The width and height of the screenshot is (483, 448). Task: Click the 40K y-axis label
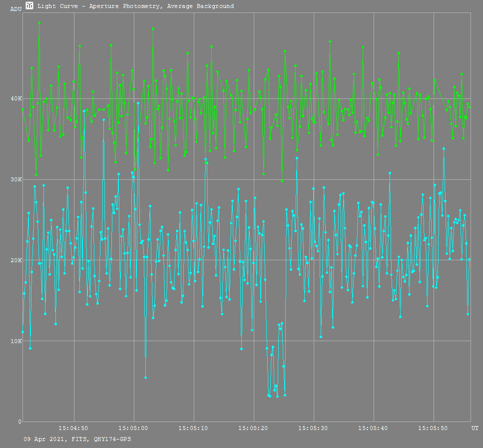click(x=16, y=99)
